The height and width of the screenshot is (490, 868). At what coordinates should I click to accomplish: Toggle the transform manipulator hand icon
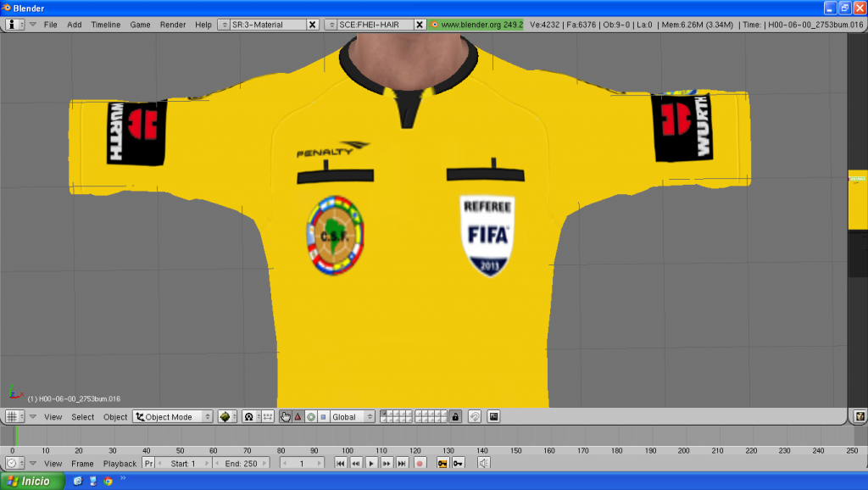coord(286,416)
